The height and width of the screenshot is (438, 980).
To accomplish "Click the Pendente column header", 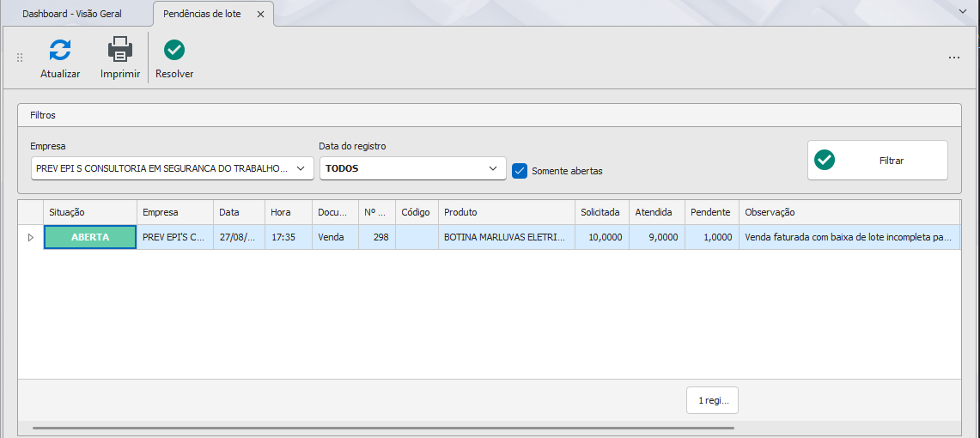I will [x=712, y=212].
